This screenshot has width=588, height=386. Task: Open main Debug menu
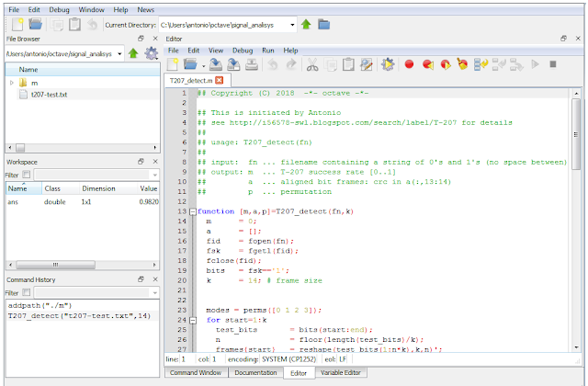pyautogui.click(x=59, y=10)
